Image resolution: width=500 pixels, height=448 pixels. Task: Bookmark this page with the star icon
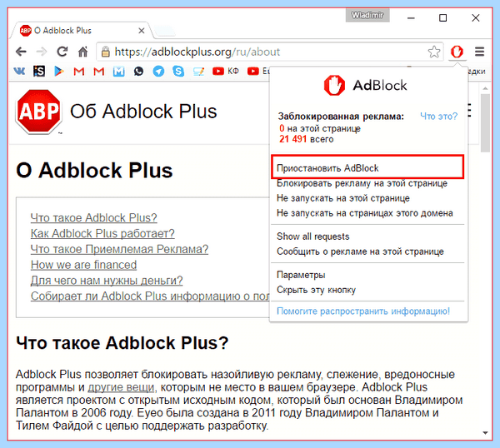(434, 52)
